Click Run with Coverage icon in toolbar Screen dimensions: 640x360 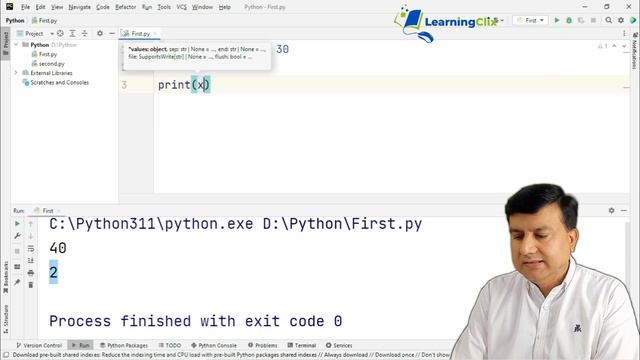tap(581, 20)
